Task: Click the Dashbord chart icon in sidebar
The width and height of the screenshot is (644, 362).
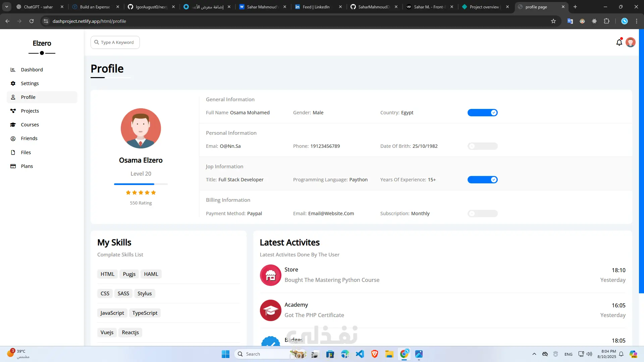Action: (x=13, y=70)
